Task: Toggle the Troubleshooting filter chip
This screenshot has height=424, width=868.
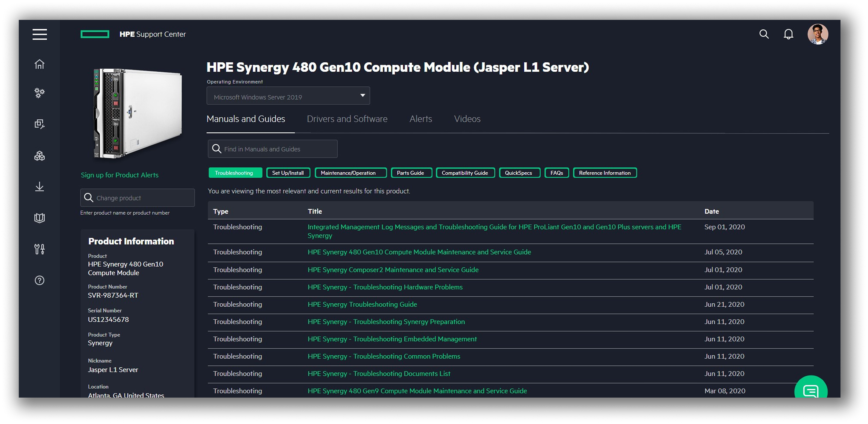Action: pyautogui.click(x=235, y=173)
